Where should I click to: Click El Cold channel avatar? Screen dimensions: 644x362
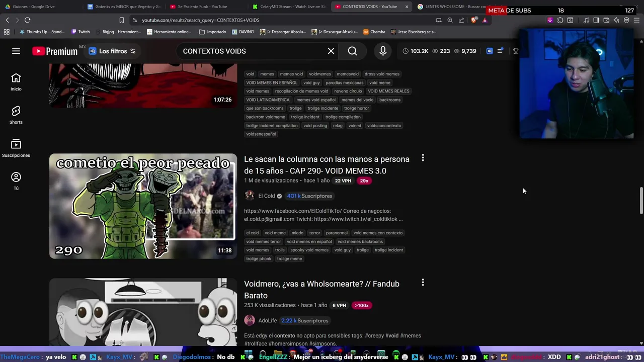250,196
